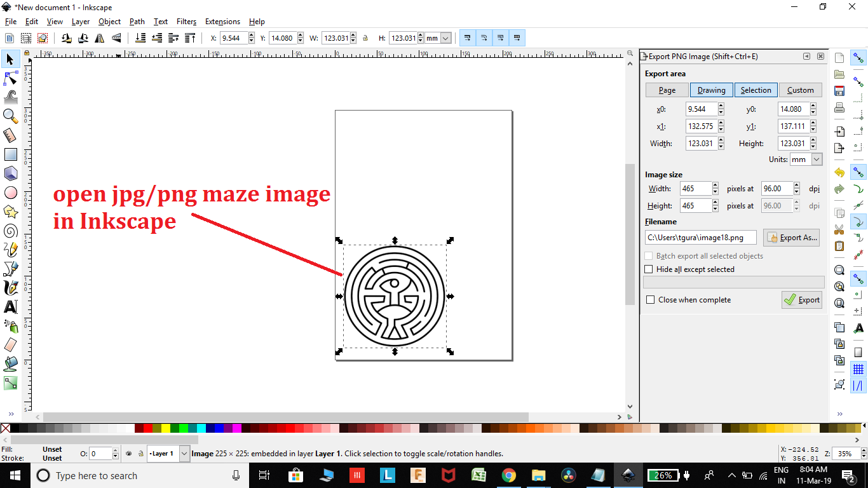
Task: Click the export Filename text field
Action: coord(701,238)
